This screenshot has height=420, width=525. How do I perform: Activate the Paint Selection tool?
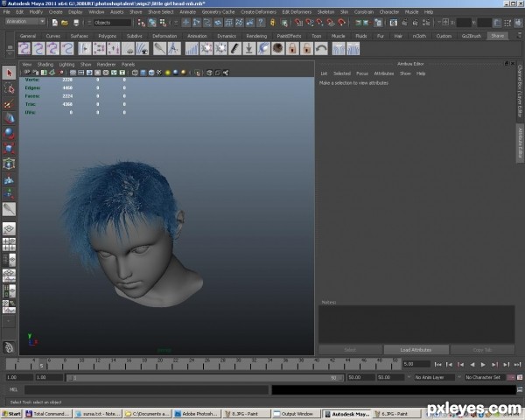point(9,104)
